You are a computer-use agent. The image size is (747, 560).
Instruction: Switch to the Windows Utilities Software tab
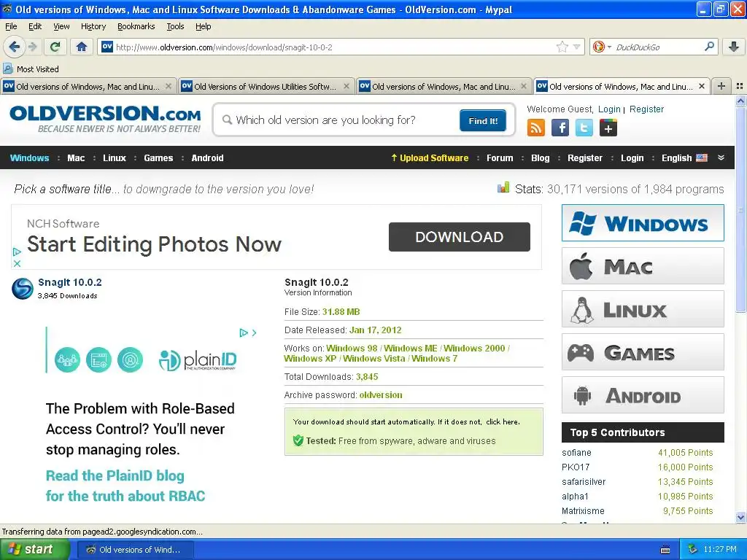point(266,86)
